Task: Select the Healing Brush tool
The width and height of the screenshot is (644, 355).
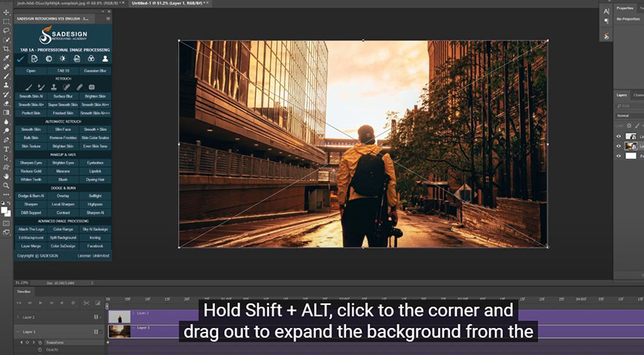Action: tap(6, 67)
